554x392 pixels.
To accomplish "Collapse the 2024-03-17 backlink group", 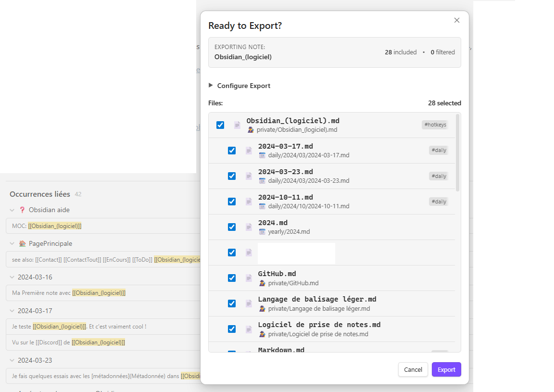I will [12, 311].
